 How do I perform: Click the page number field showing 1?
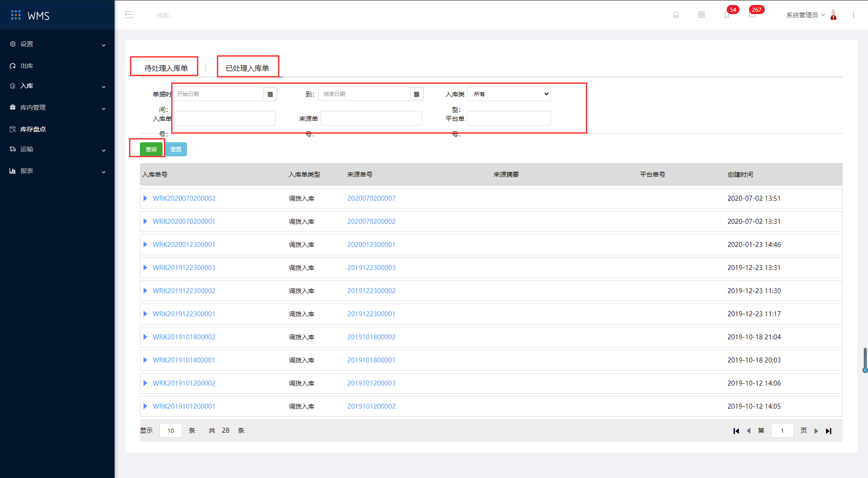tap(782, 430)
